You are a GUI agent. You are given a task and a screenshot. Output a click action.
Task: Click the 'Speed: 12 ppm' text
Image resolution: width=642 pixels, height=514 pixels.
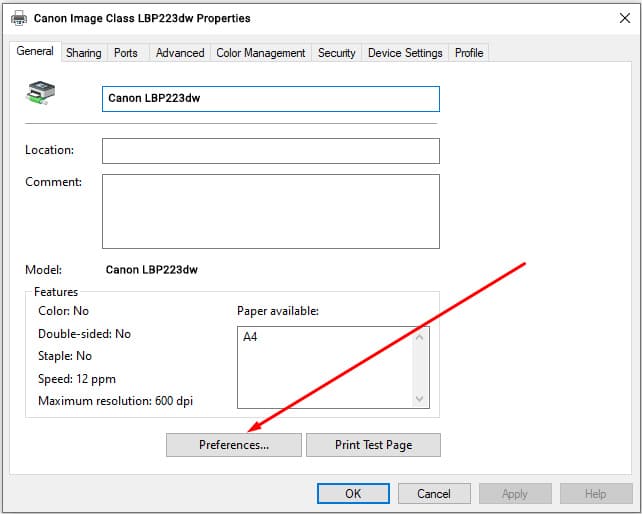tap(77, 379)
